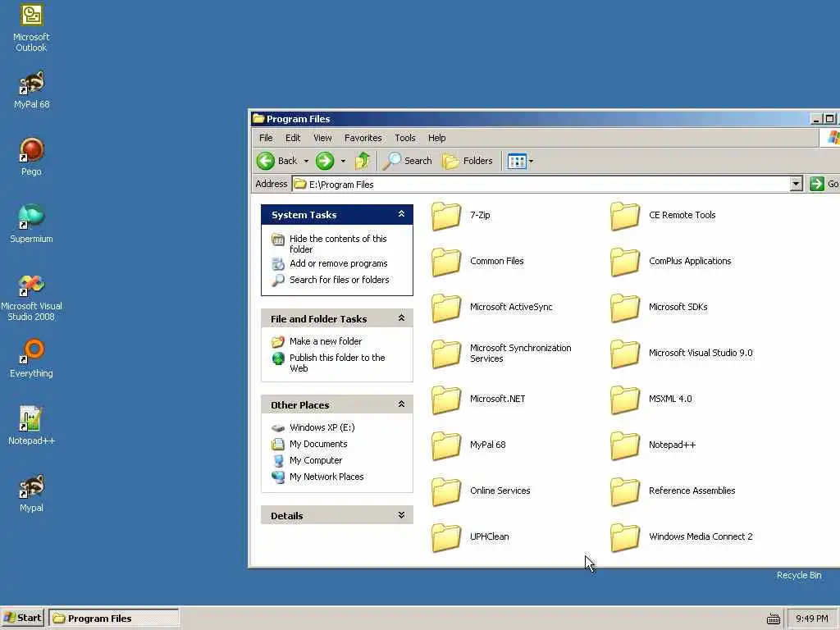The image size is (840, 630).
Task: Toggle the Folders pane in toolbar
Action: pos(467,161)
